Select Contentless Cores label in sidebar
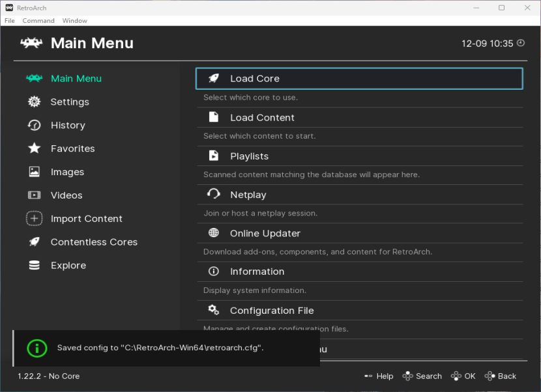The width and height of the screenshot is (541, 392). coord(95,242)
